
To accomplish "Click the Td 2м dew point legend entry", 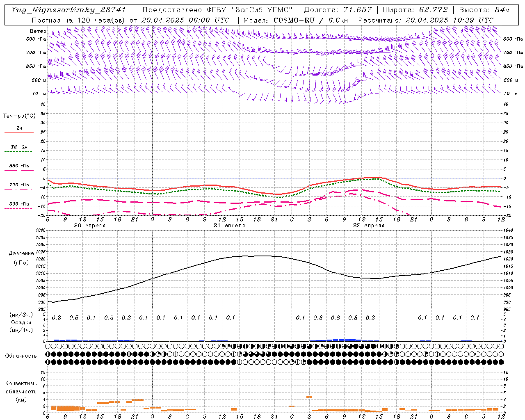I will [19, 147].
